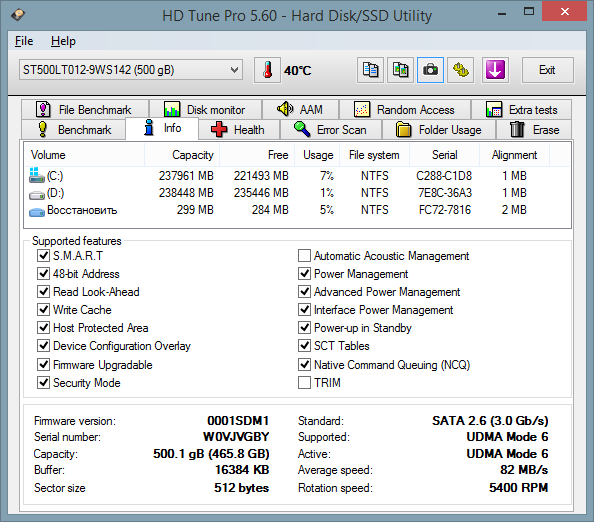
Task: Switch to the Benchmark tab
Action: click(x=74, y=130)
